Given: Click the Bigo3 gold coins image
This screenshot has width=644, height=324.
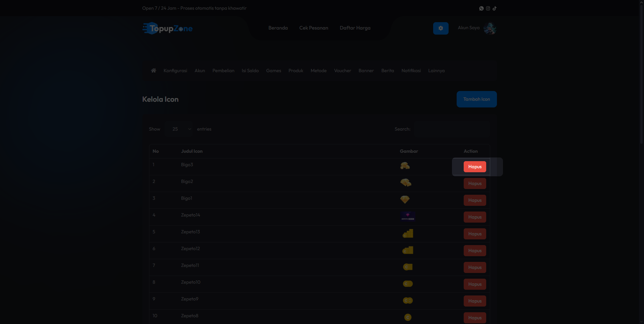Looking at the screenshot, I should (x=405, y=166).
